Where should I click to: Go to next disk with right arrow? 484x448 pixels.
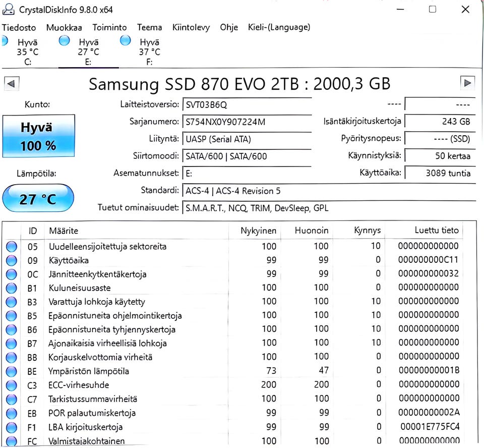467,83
